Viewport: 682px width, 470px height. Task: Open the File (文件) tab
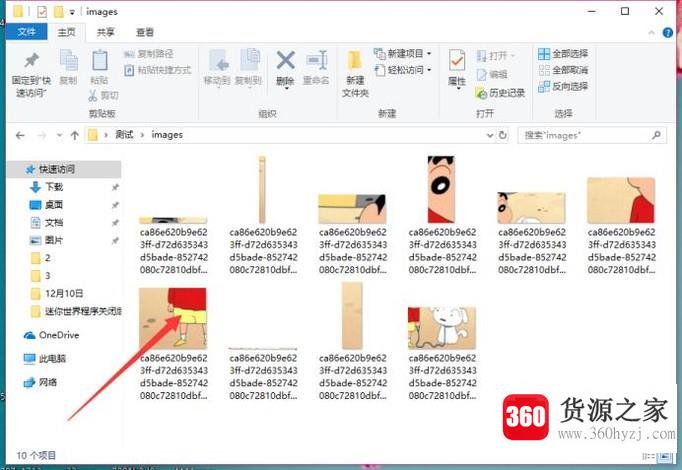(x=27, y=32)
